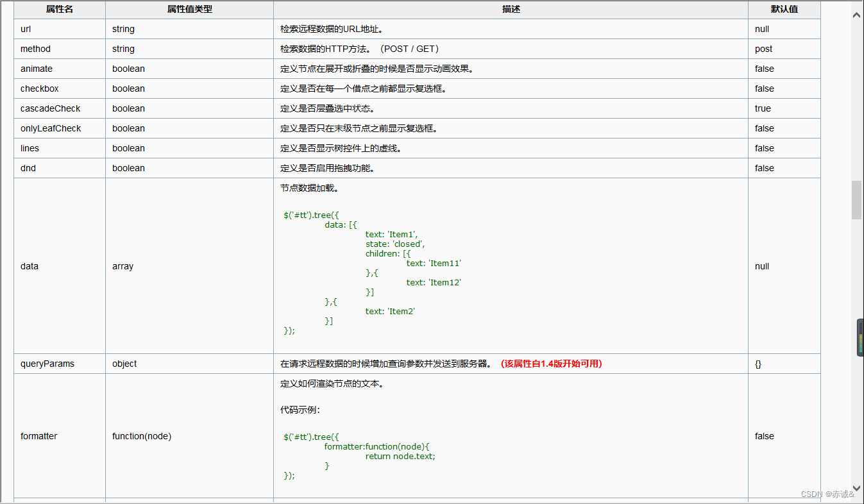
Task: Click the post default value
Action: (x=763, y=49)
